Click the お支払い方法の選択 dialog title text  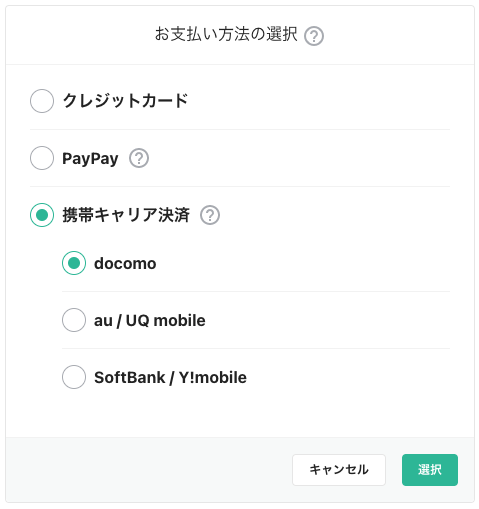click(x=226, y=34)
